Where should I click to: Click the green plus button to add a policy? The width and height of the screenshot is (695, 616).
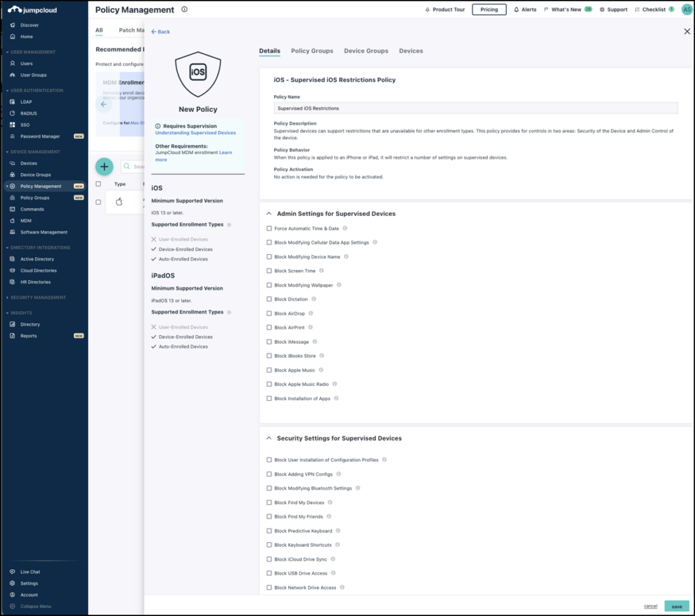point(104,166)
